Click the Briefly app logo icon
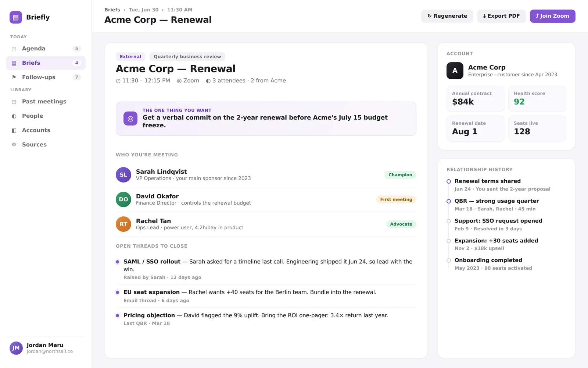Viewport: 588px width, 368px height. (x=16, y=17)
